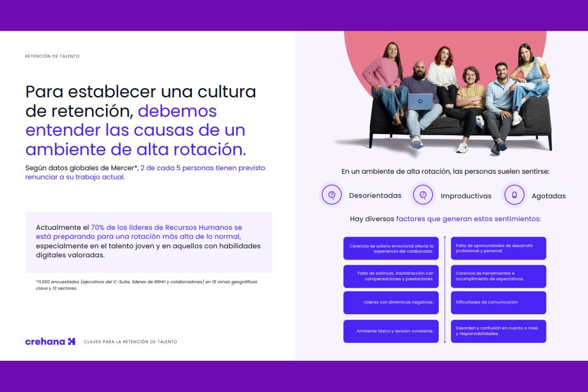Screen dimensions: 588x392
Task: Click 'factores que generan estos sentimientos' text
Action: tap(468, 219)
